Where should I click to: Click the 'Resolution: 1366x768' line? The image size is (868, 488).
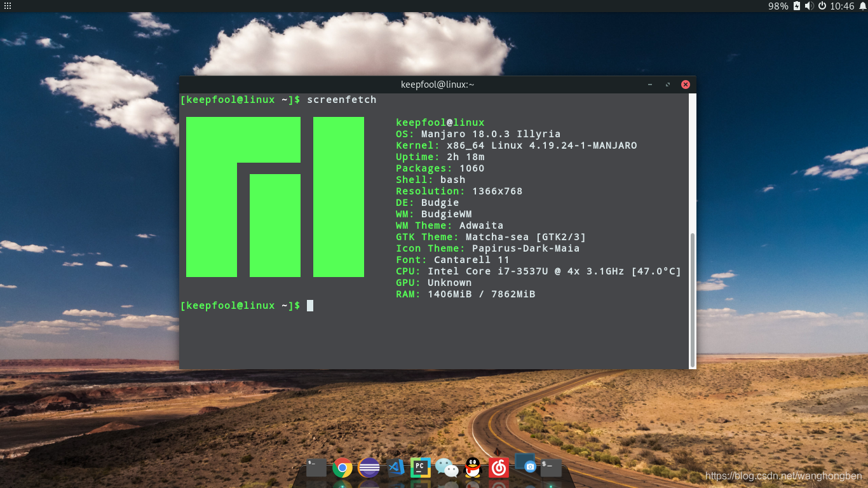459,191
